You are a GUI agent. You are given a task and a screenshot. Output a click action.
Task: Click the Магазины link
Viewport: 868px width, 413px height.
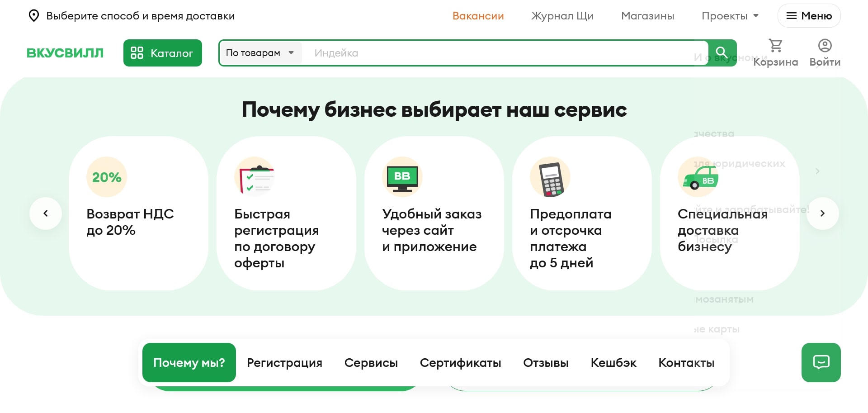click(x=647, y=15)
